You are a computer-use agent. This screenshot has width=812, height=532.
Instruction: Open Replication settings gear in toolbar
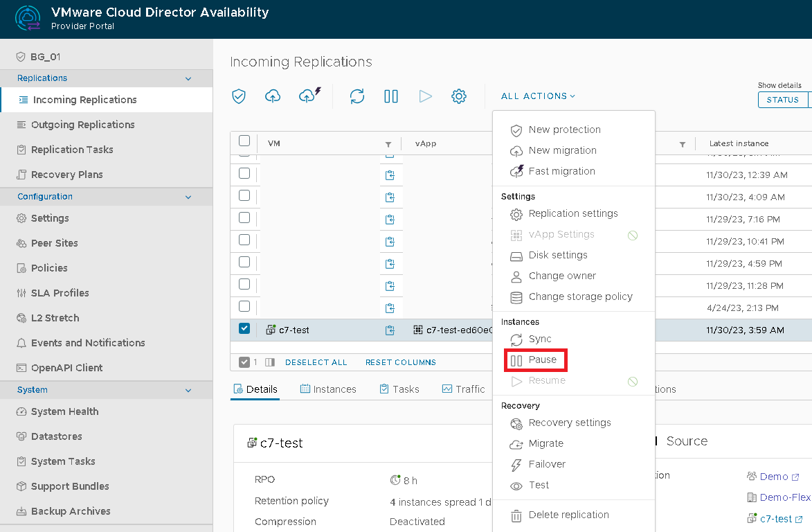click(459, 96)
